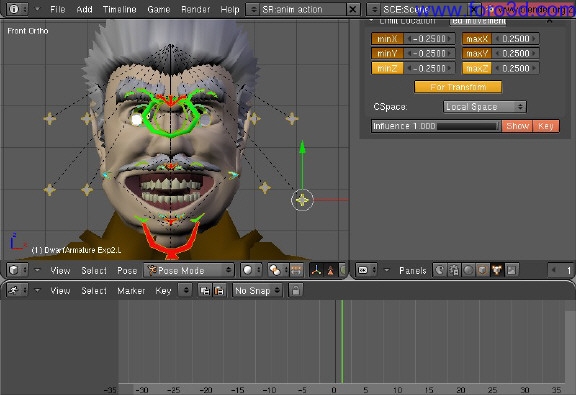Open the Info window type selector icon
This screenshot has height=395, width=576.
[17, 9]
